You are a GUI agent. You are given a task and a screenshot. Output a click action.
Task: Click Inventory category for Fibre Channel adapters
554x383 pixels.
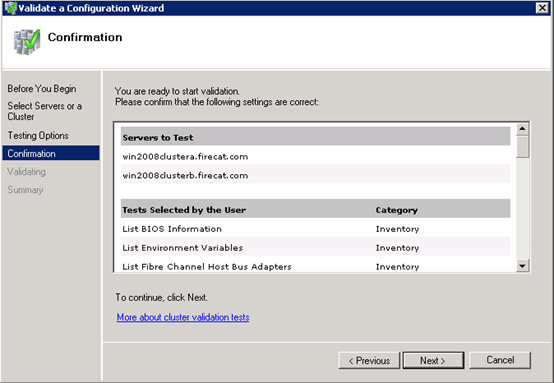(397, 266)
